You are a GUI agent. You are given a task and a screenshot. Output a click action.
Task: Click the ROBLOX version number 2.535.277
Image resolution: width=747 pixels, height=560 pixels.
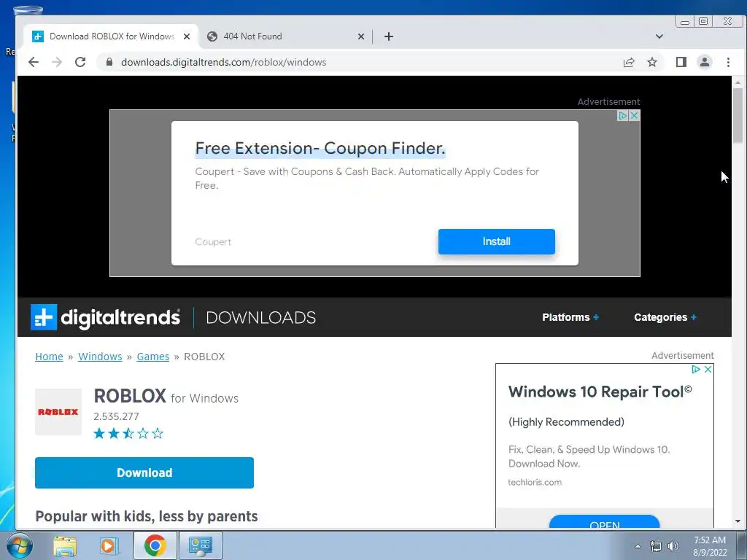click(116, 416)
